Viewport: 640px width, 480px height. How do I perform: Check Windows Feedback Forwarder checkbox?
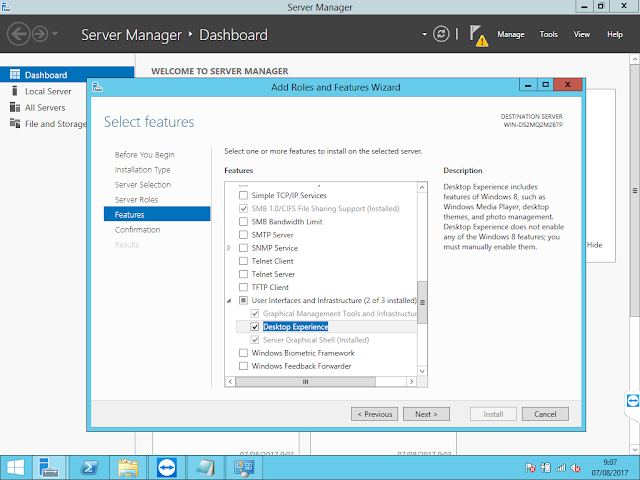pos(243,366)
